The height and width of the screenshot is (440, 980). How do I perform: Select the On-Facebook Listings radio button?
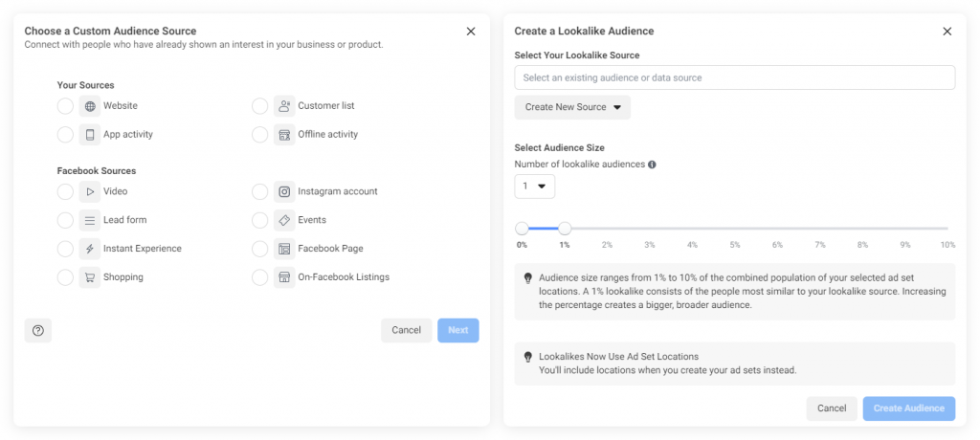[260, 277]
